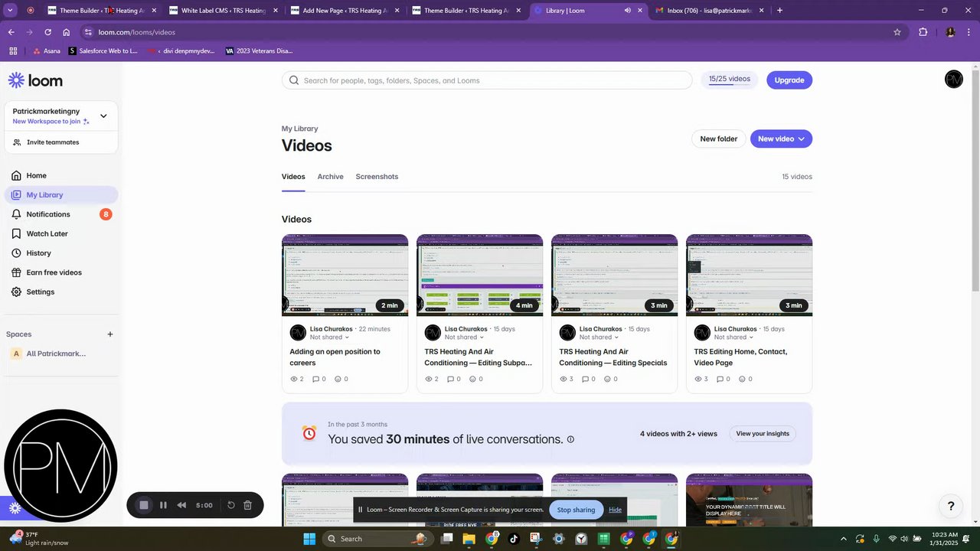
Task: Mute Library Loom tab audio
Action: coord(628,11)
